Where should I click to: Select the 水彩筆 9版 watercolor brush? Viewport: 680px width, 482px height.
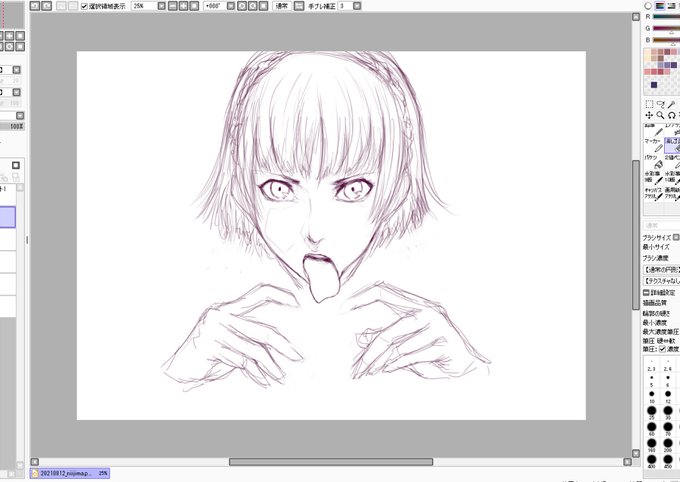tap(654, 178)
